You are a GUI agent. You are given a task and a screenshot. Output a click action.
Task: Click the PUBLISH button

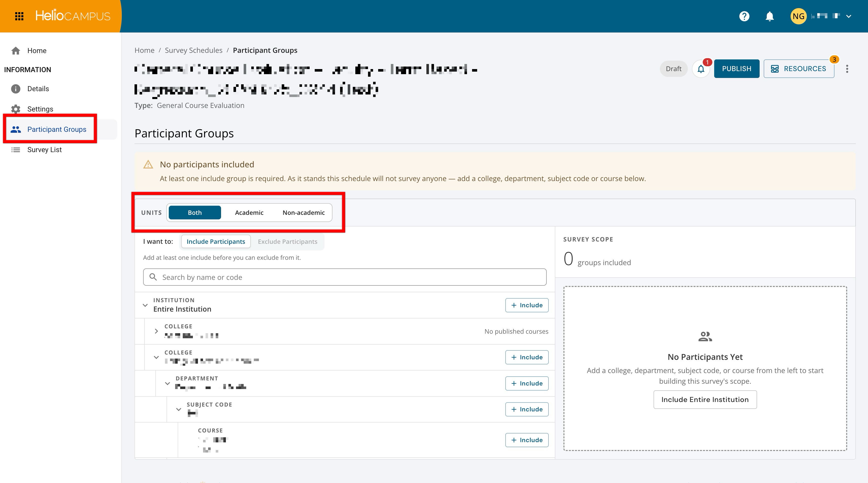(737, 69)
